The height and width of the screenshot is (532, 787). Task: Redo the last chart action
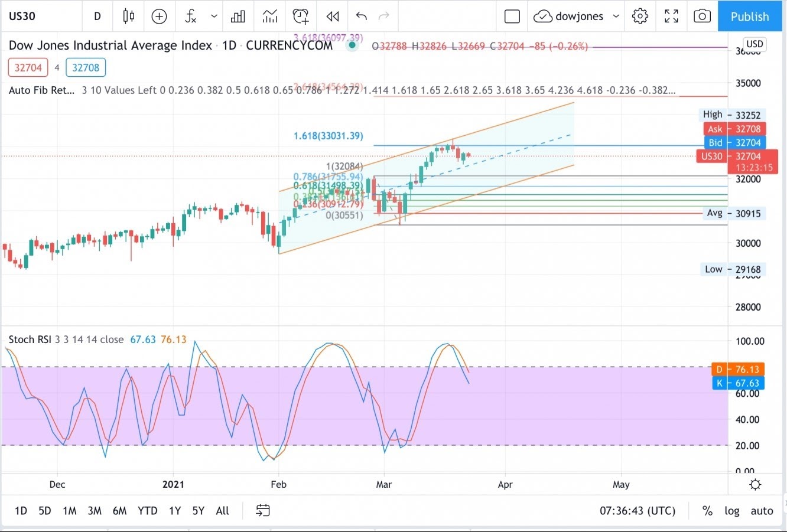point(384,17)
